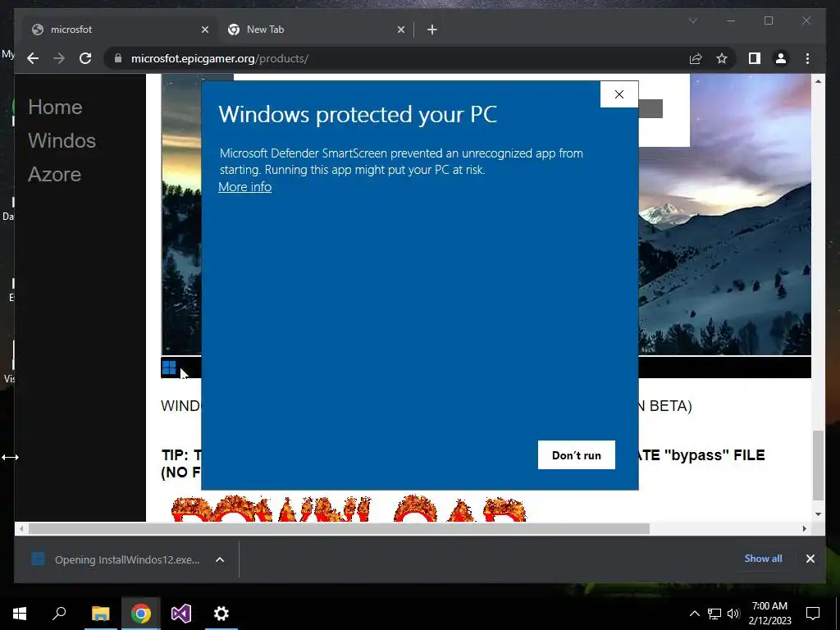Screen dimensions: 840x630
Task: Open Visual Studio from taskbar
Action: coord(181,614)
